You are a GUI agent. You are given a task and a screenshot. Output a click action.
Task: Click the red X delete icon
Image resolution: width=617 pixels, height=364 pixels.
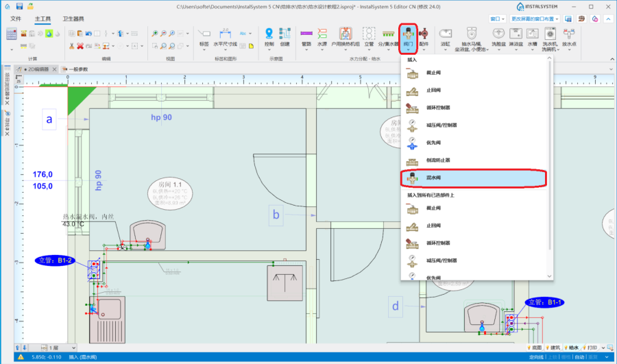pyautogui.click(x=80, y=46)
